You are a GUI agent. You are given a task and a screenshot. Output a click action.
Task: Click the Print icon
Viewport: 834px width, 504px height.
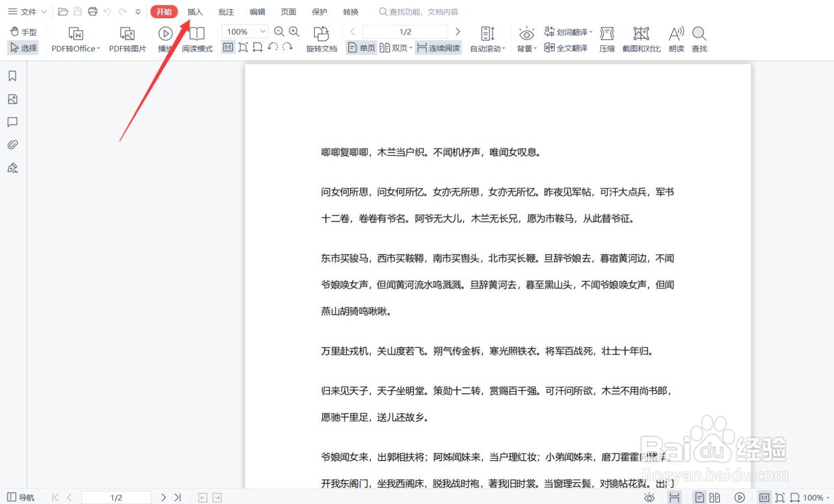tap(93, 11)
